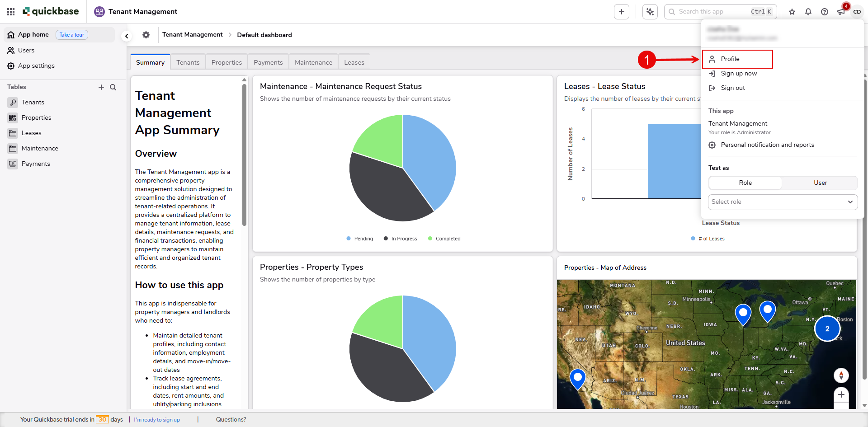Image resolution: width=868 pixels, height=427 pixels.
Task: Choose Sign up now in user menu
Action: tap(739, 74)
